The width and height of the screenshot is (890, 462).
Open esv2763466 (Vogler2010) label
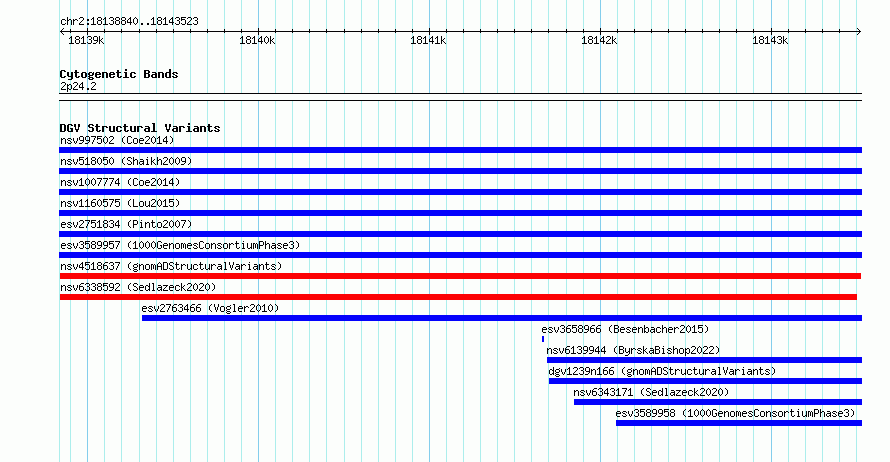tap(210, 308)
